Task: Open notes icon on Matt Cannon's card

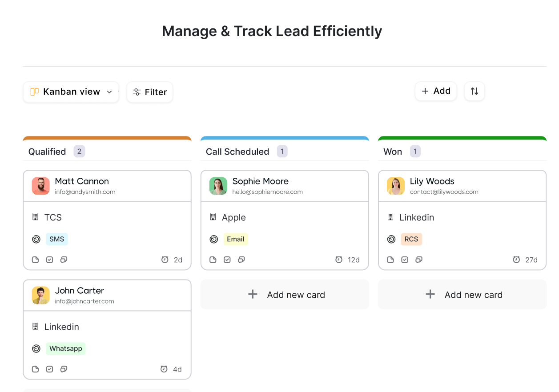Action: (35, 260)
